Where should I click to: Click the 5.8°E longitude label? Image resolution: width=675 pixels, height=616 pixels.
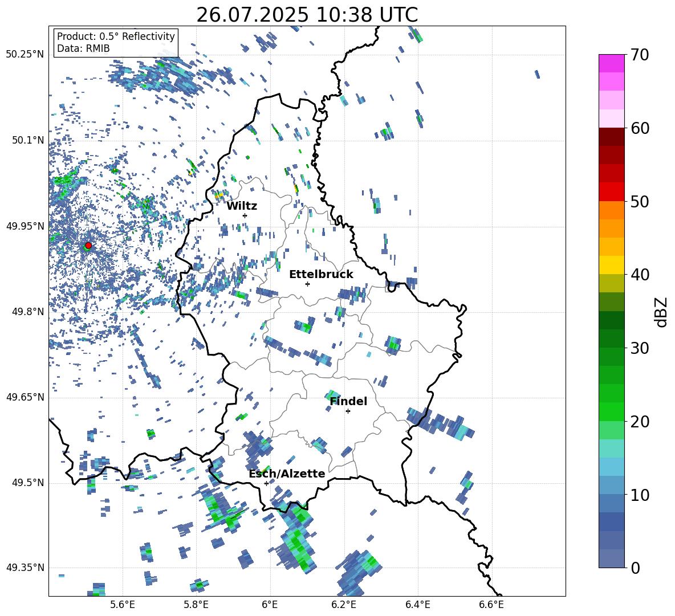196,605
